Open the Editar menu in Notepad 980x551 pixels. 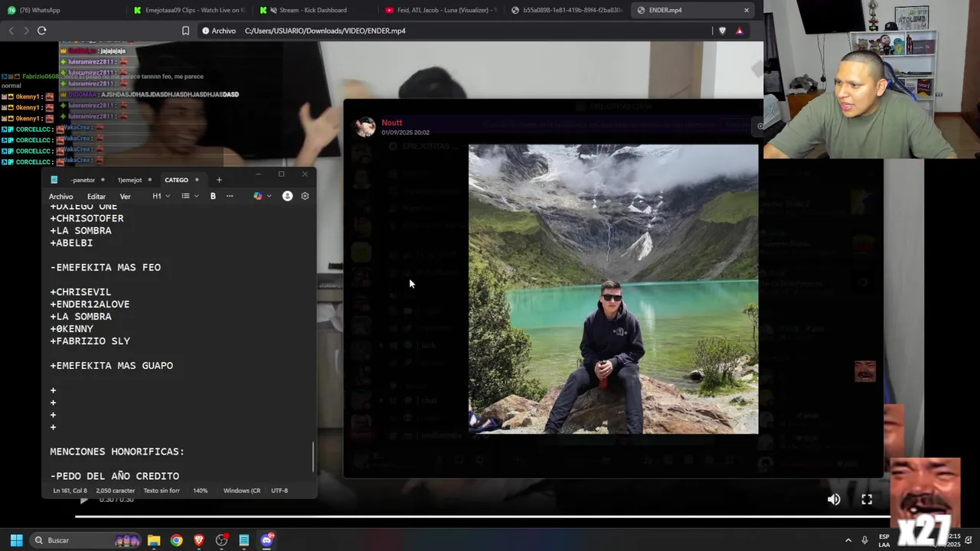click(96, 197)
